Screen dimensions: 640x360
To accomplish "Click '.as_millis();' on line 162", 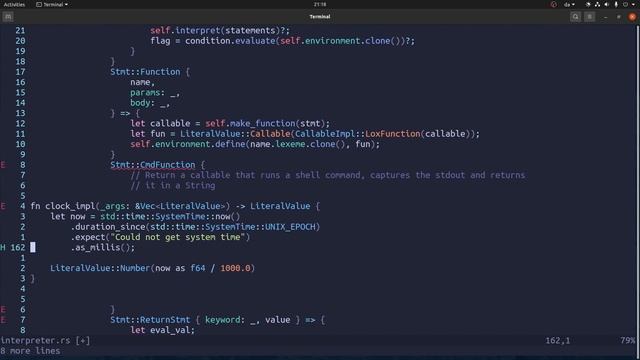I will [x=102, y=247].
